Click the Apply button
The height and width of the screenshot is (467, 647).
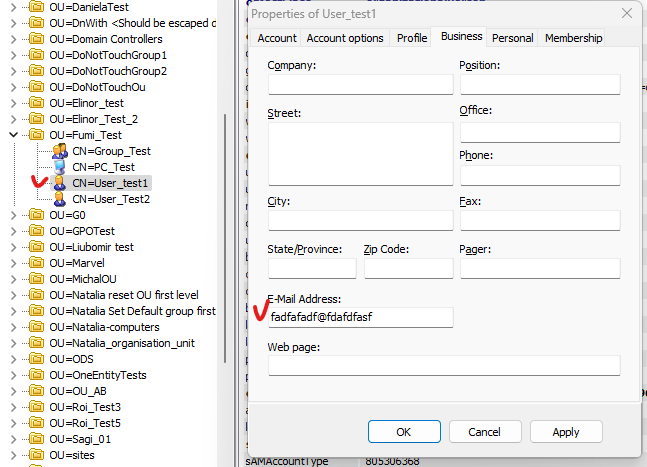click(566, 432)
